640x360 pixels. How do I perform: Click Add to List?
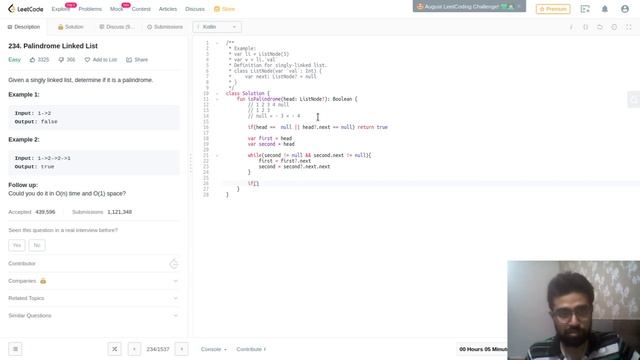[100, 60]
